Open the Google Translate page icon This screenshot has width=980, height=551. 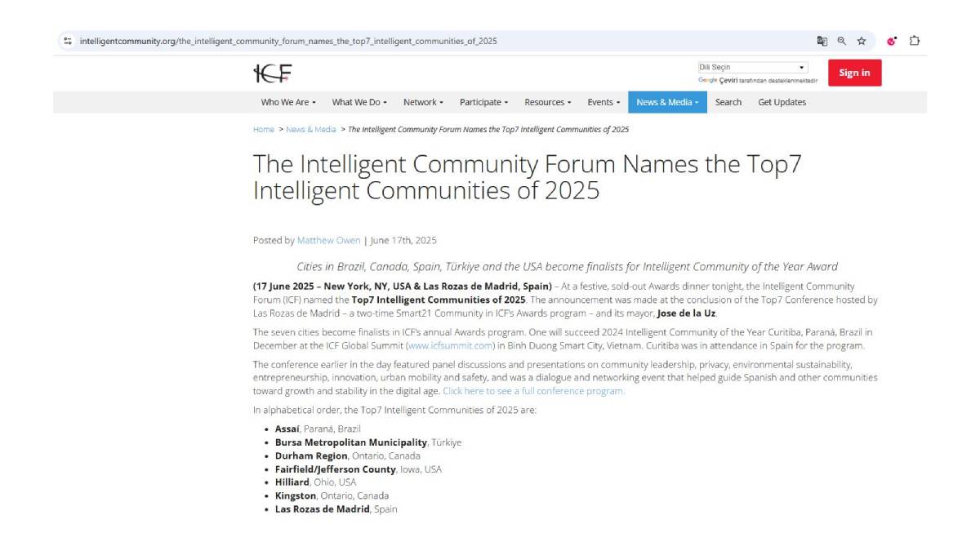pyautogui.click(x=822, y=41)
